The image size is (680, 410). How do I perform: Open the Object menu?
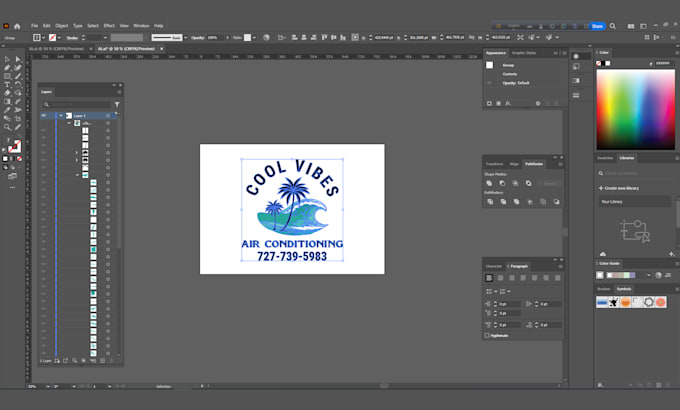pos(62,26)
